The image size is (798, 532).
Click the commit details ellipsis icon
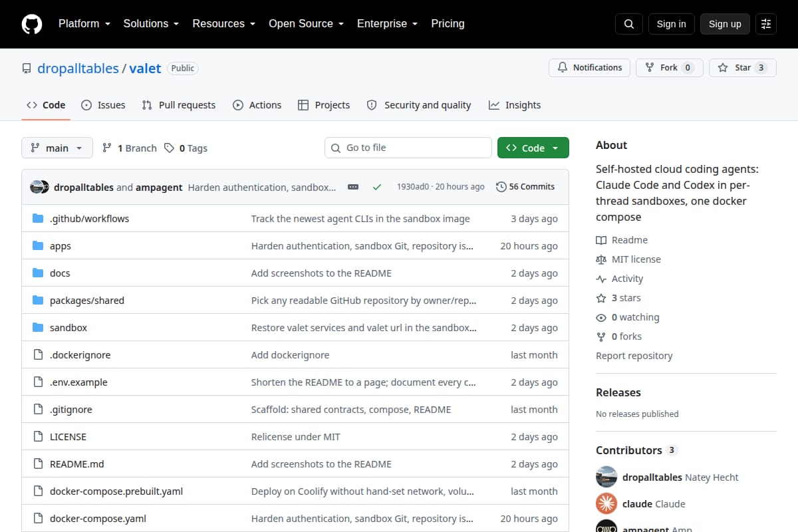coord(353,187)
